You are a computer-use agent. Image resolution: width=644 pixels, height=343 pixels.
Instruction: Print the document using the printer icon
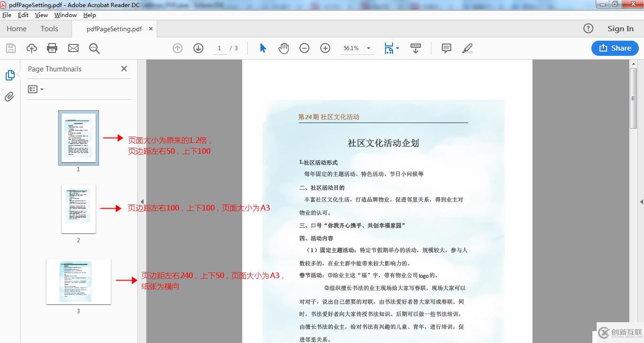[52, 48]
